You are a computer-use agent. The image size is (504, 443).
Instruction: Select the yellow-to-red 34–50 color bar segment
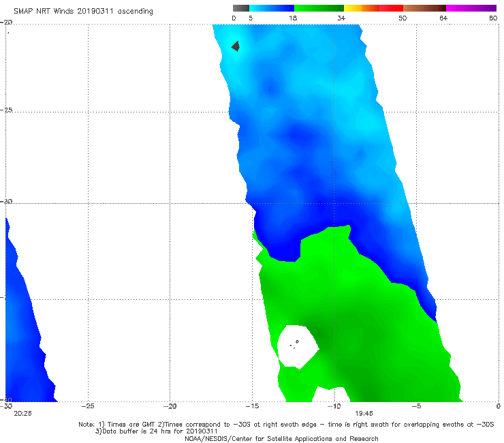click(373, 8)
